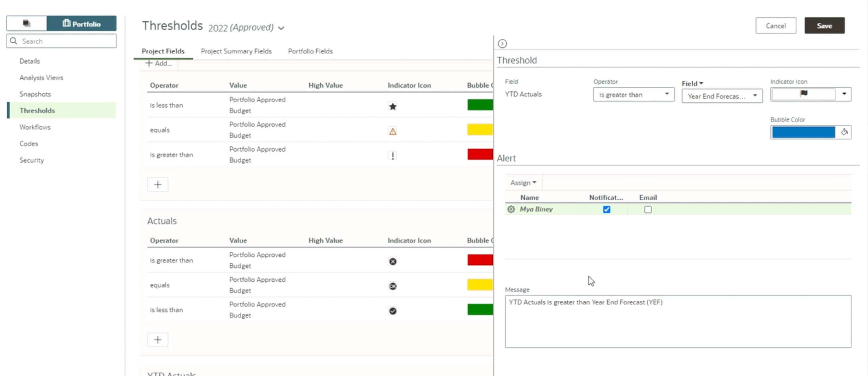Click the exclamation mark indicator icon
The height and width of the screenshot is (376, 868).
pos(392,156)
